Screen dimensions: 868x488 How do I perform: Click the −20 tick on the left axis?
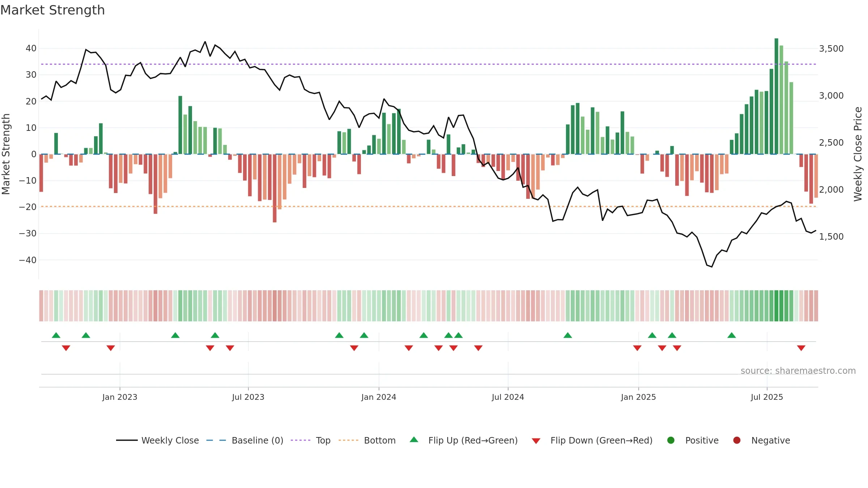[27, 207]
